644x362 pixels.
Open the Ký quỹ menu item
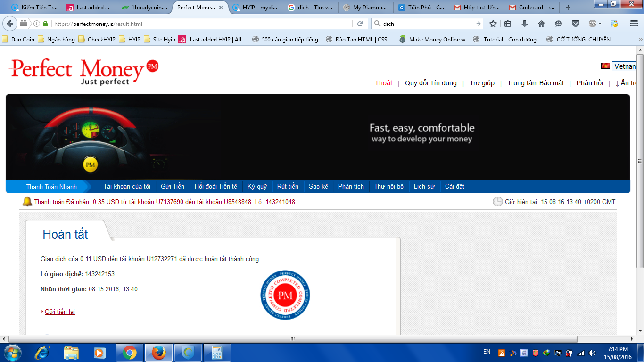click(x=257, y=187)
